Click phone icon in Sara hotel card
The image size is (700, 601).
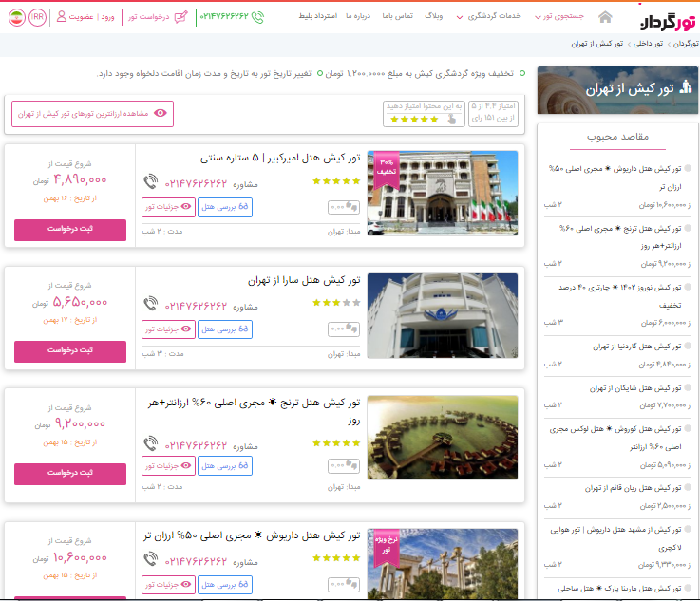pos(151,304)
